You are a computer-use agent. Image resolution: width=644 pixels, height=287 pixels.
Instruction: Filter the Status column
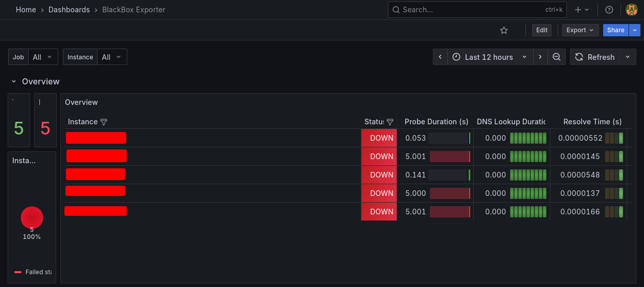[390, 122]
